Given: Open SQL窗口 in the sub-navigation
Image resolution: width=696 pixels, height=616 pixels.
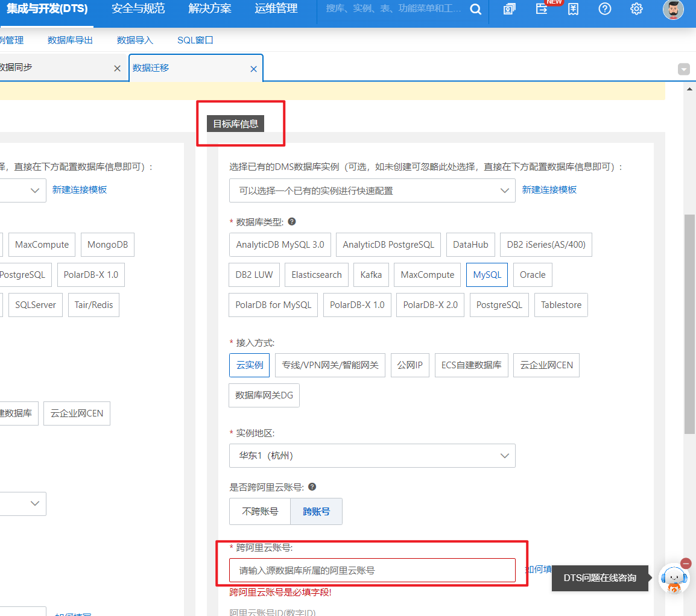Looking at the screenshot, I should (x=195, y=40).
